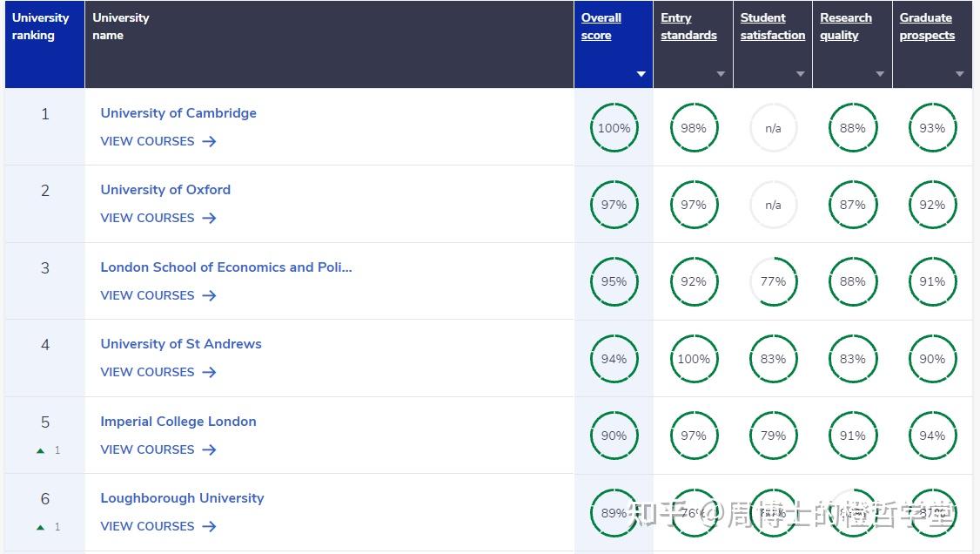Click arrow icon in St Andrews row
The height and width of the screenshot is (554, 980).
(x=209, y=372)
